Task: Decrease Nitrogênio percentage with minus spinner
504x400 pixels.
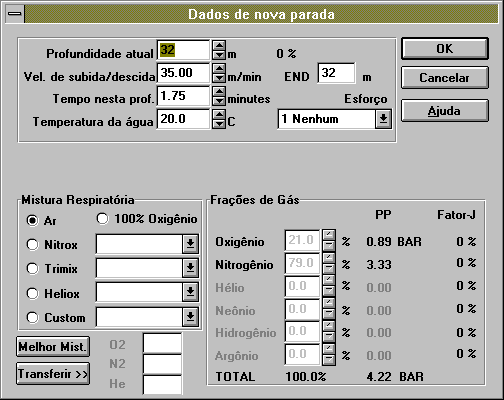Action: tap(329, 269)
